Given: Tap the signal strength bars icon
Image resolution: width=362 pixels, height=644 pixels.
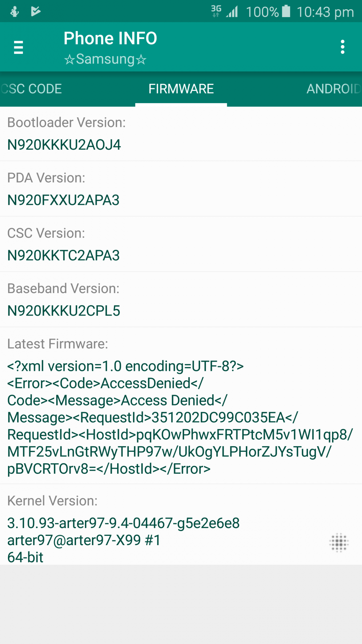Looking at the screenshot, I should (x=232, y=12).
